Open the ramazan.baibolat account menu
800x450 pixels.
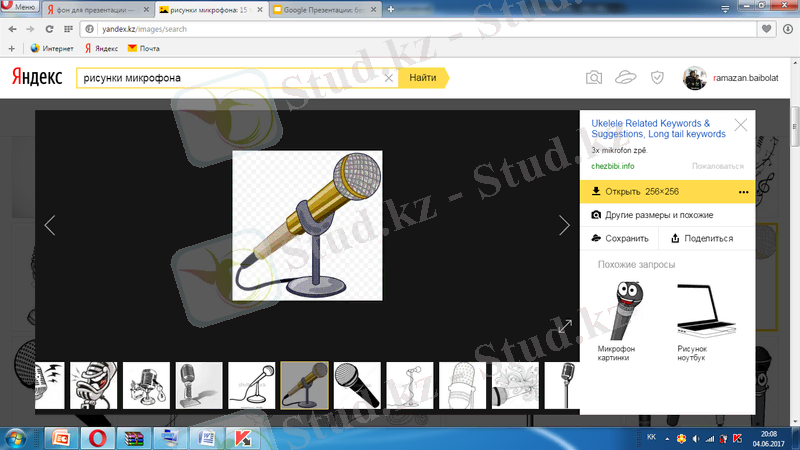733,77
